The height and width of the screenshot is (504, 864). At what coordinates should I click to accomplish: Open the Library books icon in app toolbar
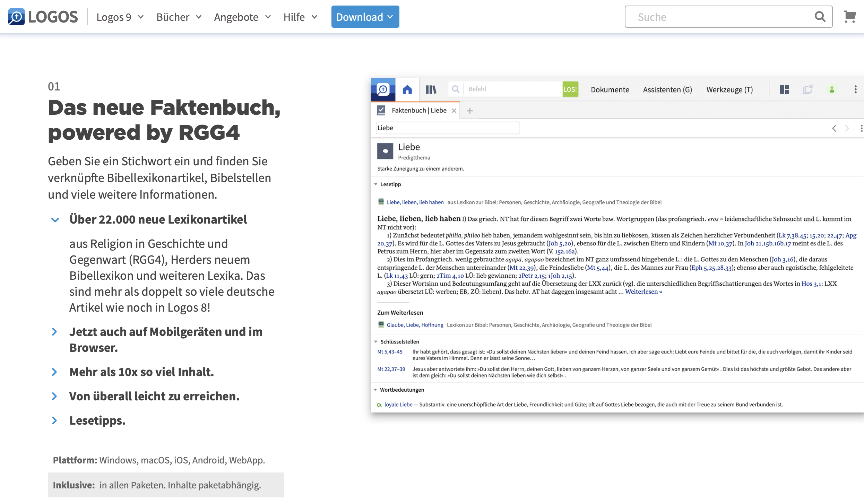click(x=431, y=89)
